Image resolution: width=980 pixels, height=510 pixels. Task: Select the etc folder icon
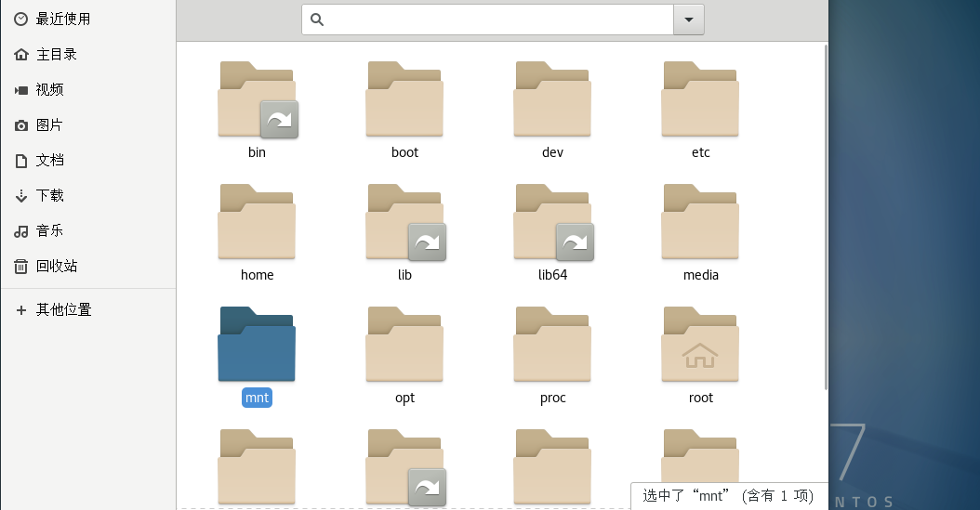point(700,99)
